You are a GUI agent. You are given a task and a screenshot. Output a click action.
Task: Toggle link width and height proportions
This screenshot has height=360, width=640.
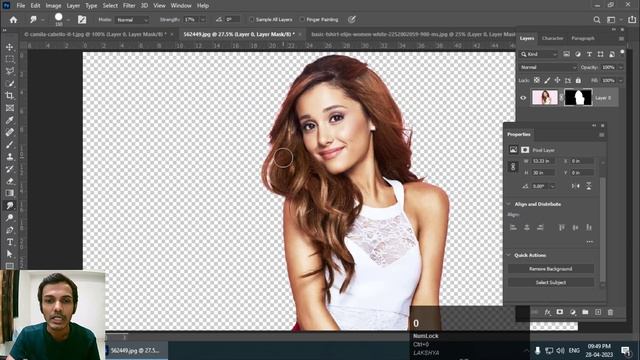point(513,167)
